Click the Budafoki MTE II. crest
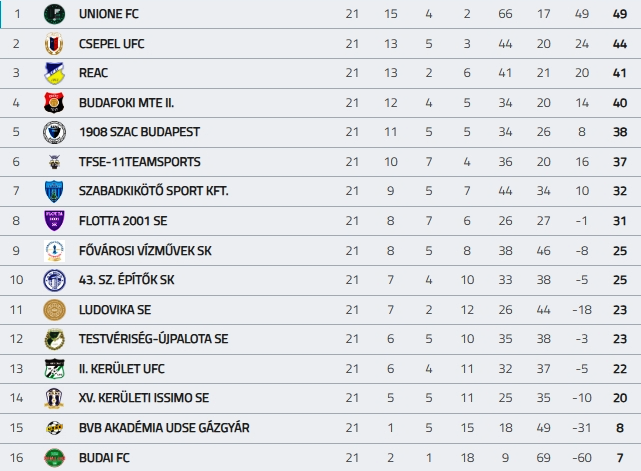Image resolution: width=641 pixels, height=471 pixels. pos(54,103)
